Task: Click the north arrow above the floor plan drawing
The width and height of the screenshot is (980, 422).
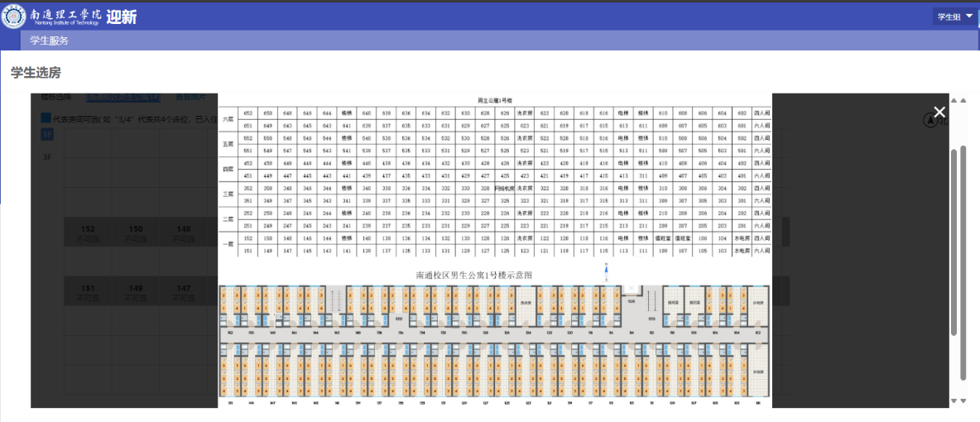Action: coord(607,270)
